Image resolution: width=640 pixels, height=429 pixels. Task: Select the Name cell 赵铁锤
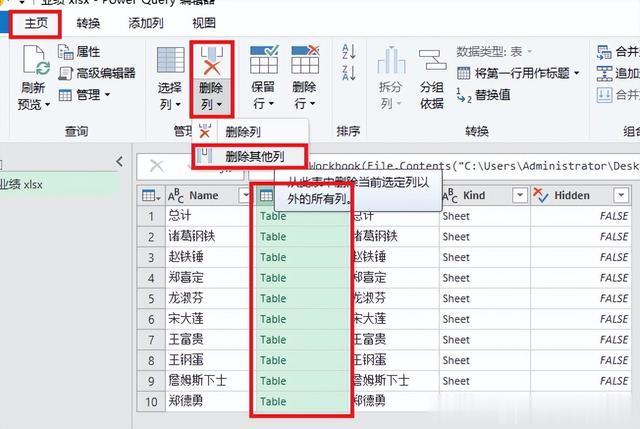(x=186, y=257)
